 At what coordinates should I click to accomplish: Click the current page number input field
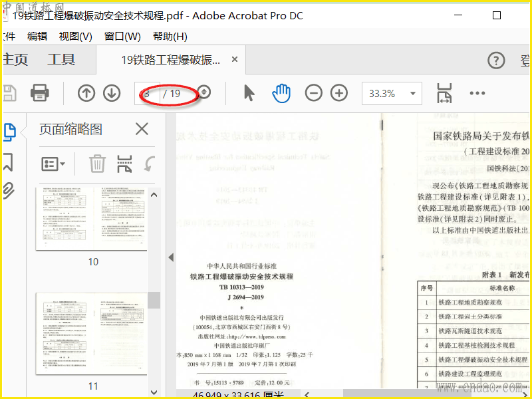146,93
